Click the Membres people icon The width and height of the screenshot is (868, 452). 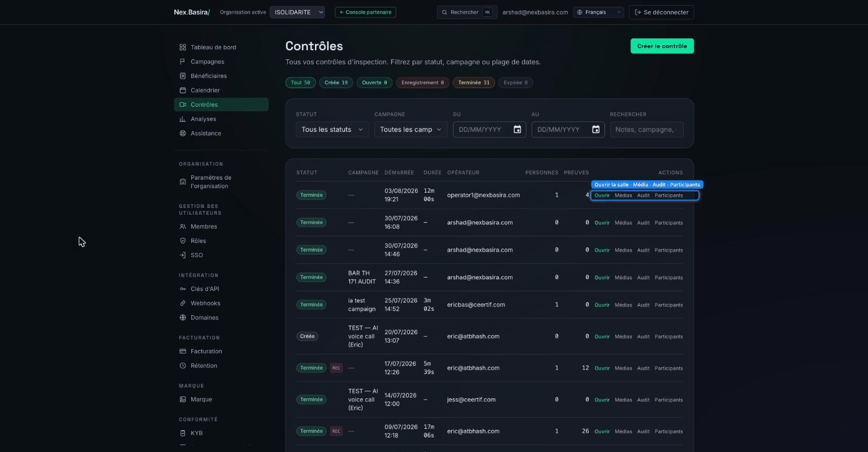pyautogui.click(x=183, y=227)
